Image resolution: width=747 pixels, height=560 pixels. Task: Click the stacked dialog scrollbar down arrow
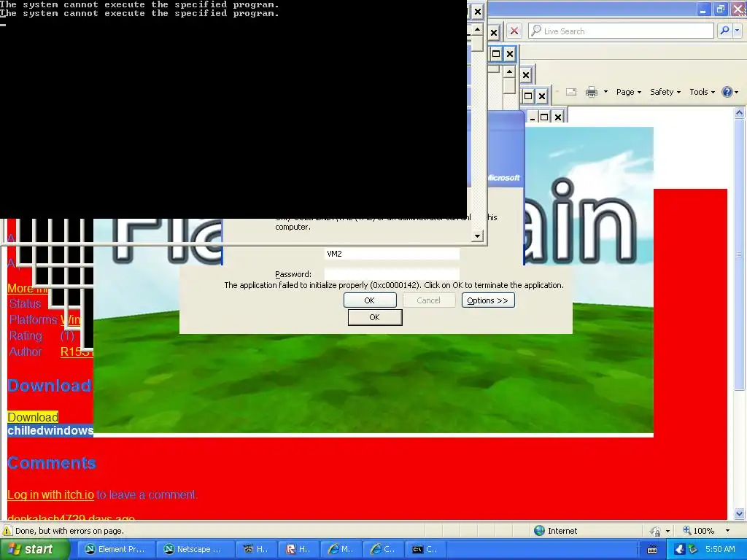[477, 236]
